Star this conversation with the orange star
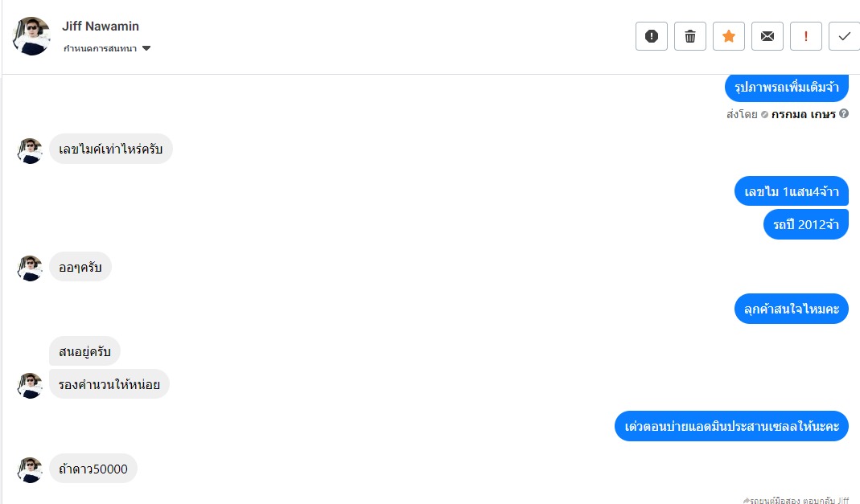 pyautogui.click(x=729, y=36)
